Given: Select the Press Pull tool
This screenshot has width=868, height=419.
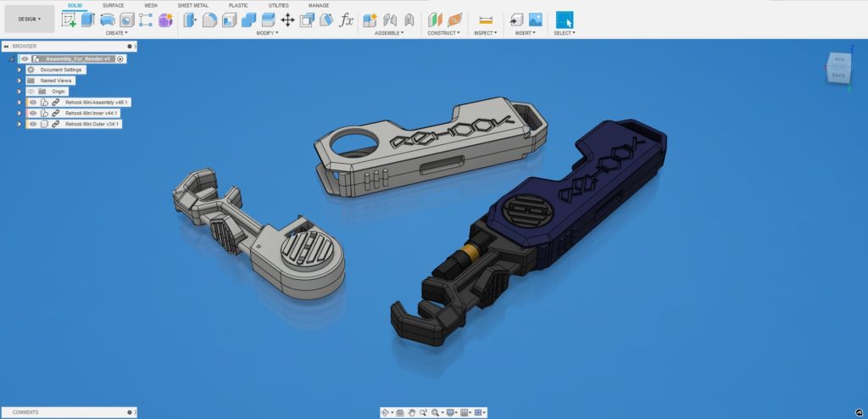Looking at the screenshot, I should pyautogui.click(x=191, y=20).
